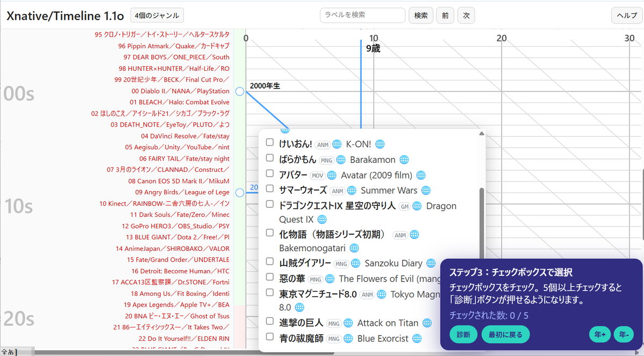This screenshot has height=356, width=644.
Task: Check the 進撃の巨人 checkbox
Action: pos(270,322)
